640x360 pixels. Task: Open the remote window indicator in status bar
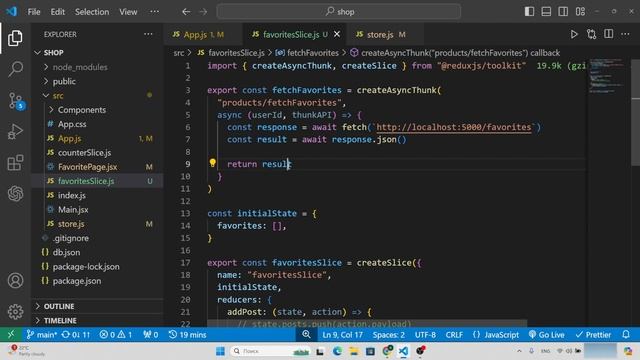pyautogui.click(x=11, y=335)
